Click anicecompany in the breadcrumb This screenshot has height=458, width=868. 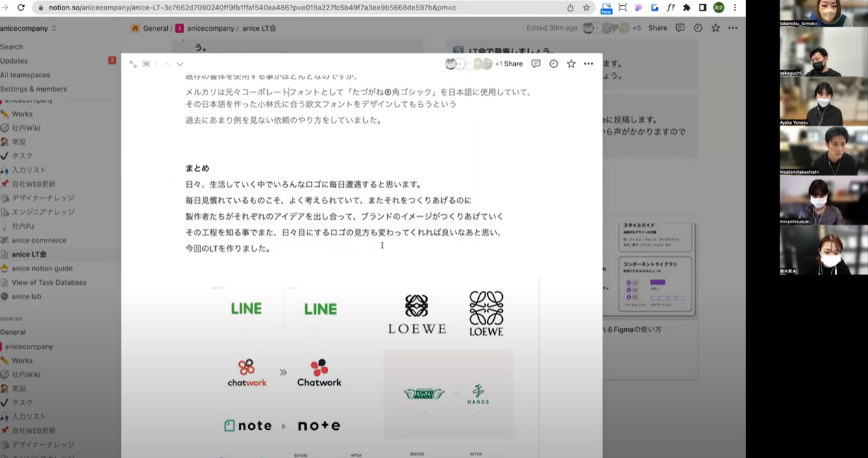[211, 28]
